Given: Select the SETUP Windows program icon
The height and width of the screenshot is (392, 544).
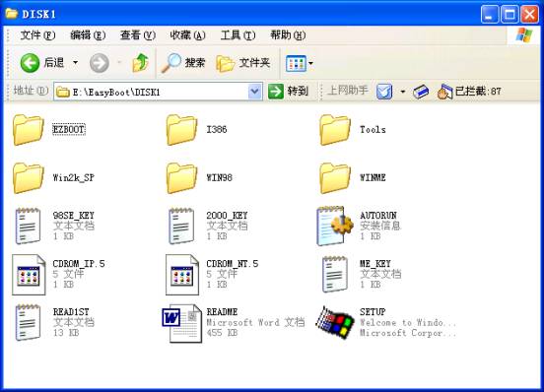Looking at the screenshot, I should point(335,323).
